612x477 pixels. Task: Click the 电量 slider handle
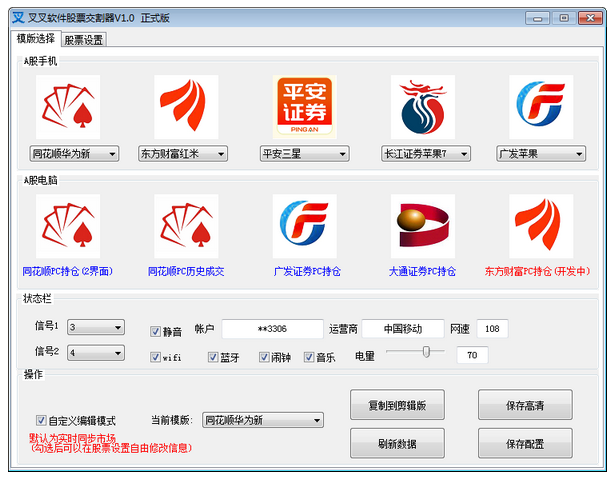coord(426,351)
